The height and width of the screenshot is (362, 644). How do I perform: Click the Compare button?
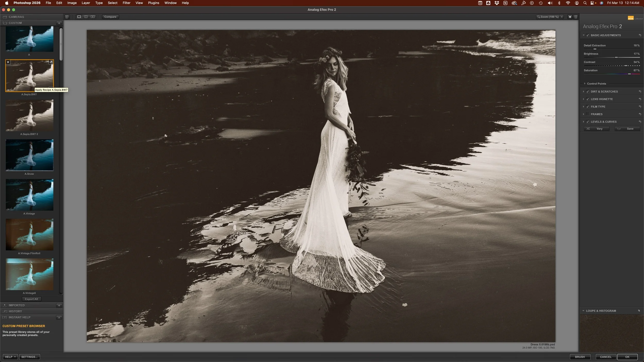click(110, 16)
